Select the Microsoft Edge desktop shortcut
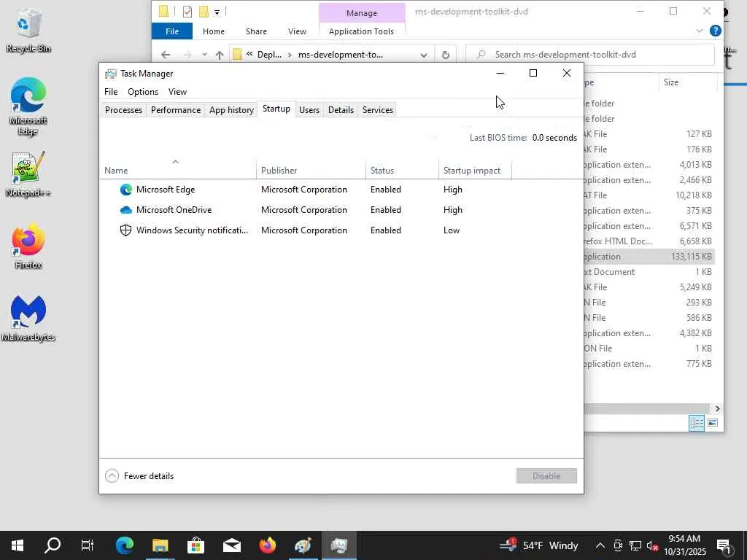 [28, 106]
